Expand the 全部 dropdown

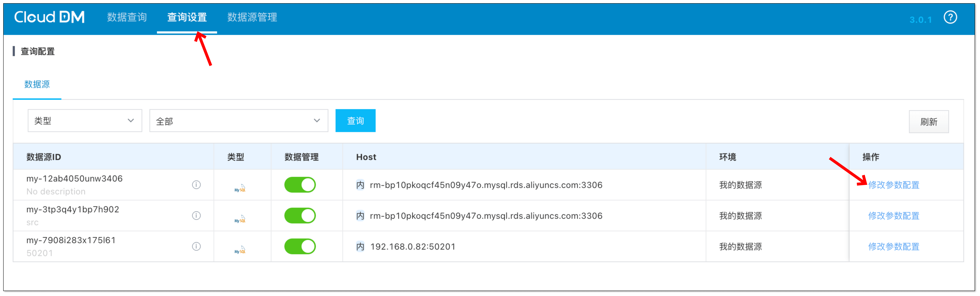[239, 120]
